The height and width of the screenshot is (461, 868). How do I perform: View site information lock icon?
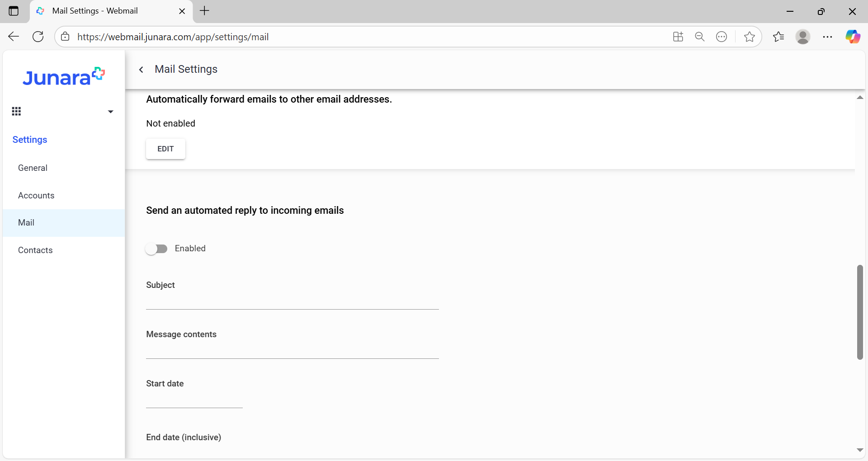coord(66,37)
